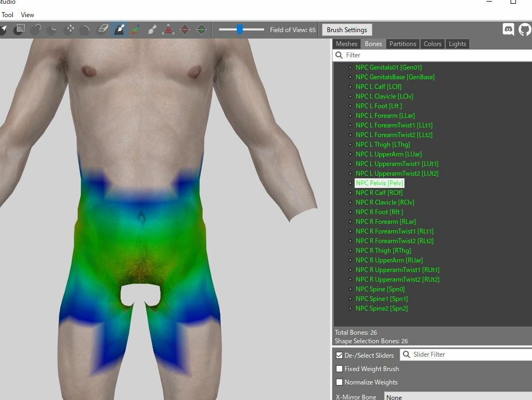This screenshot has width=532, height=400.
Task: Select bone NPC GenitalsBase [GenBase]
Action: tap(395, 77)
